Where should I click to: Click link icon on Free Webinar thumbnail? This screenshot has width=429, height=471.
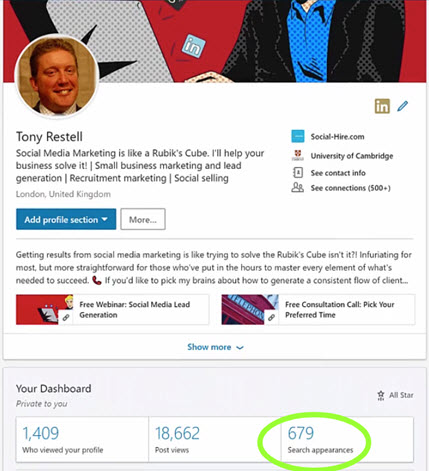(x=66, y=318)
